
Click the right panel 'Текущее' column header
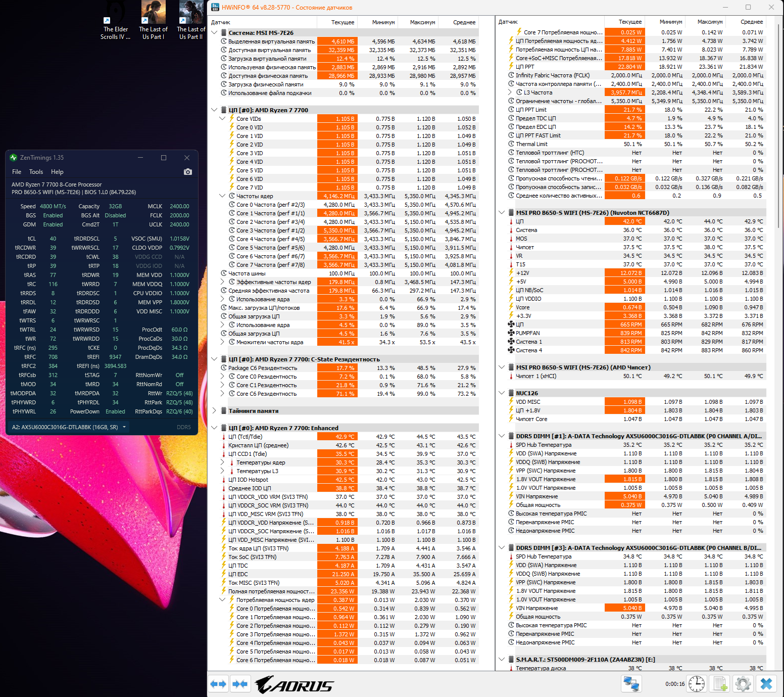pyautogui.click(x=624, y=22)
